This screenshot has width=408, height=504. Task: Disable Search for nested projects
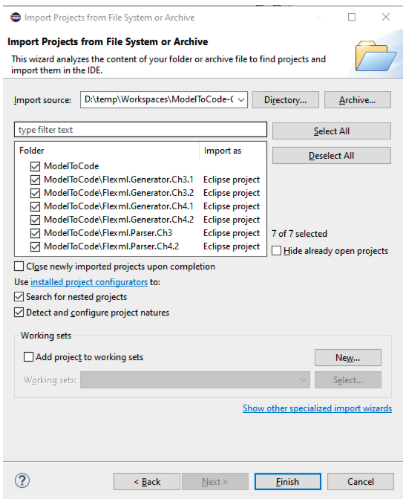click(x=19, y=297)
